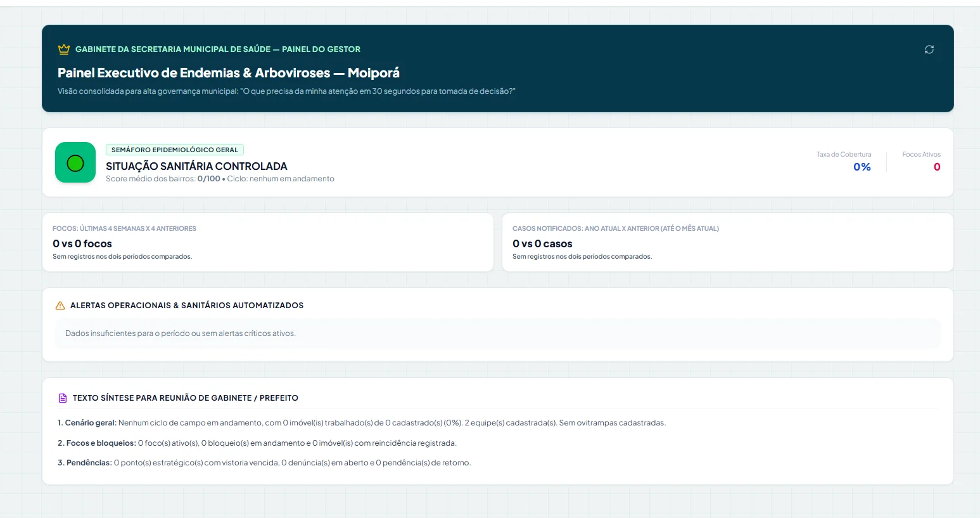
Task: Click the 'Dados insuficientes para o período' message
Action: (x=181, y=333)
